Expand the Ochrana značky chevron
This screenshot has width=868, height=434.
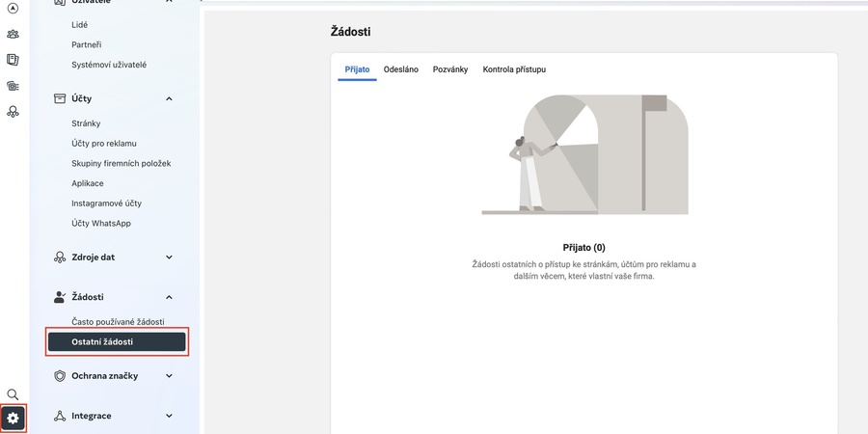point(169,376)
